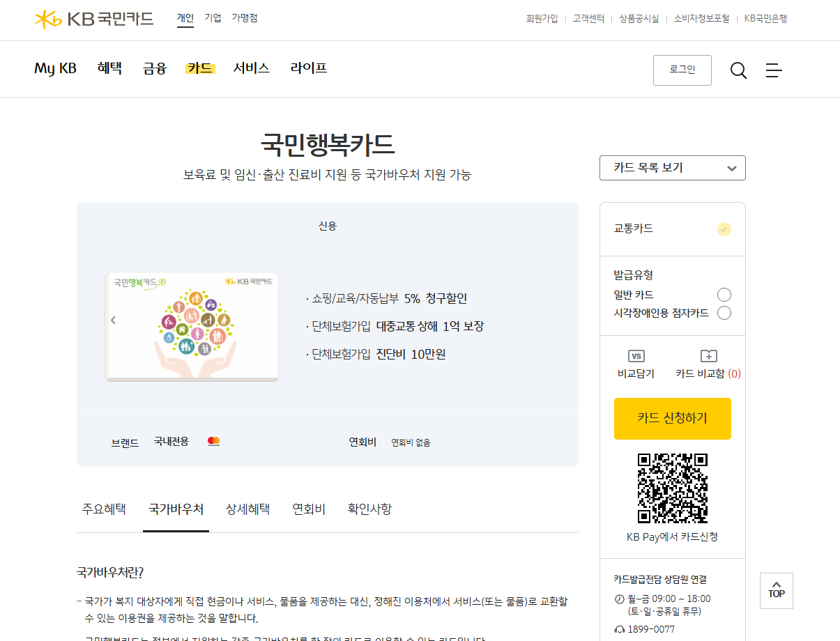
Task: Open the 고객센터 link
Action: (x=588, y=19)
